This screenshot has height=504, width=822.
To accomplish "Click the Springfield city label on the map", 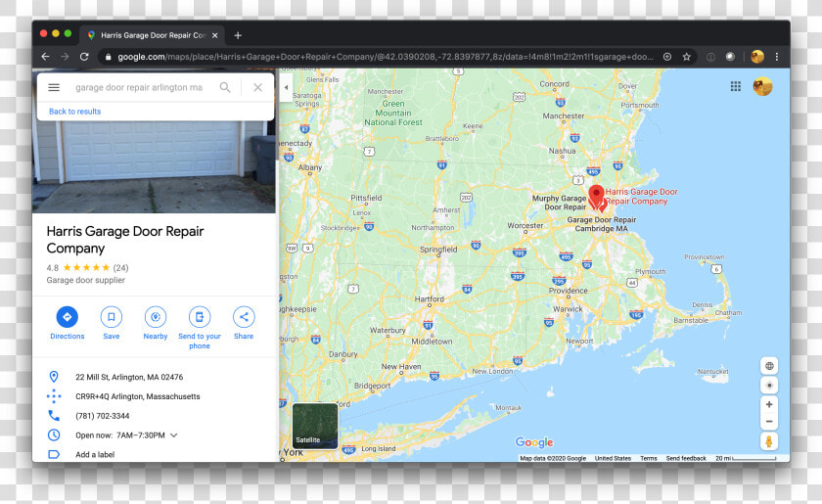I will [438, 250].
